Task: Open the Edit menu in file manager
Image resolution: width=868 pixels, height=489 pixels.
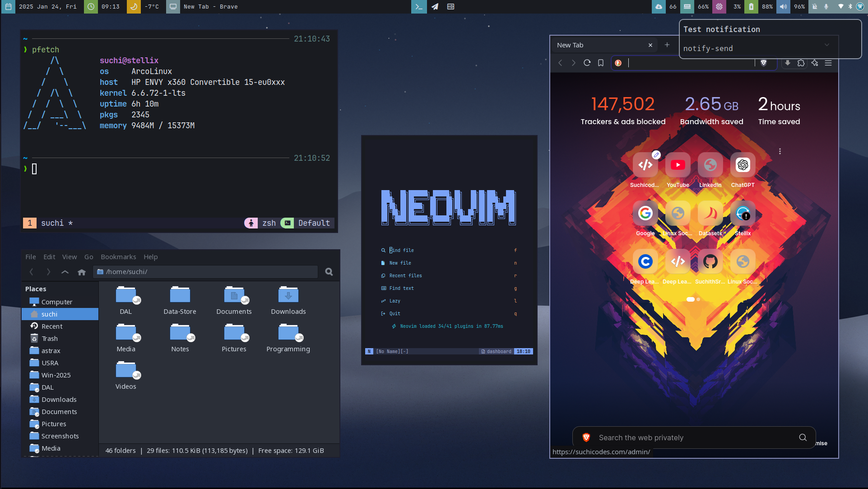Action: coord(49,256)
